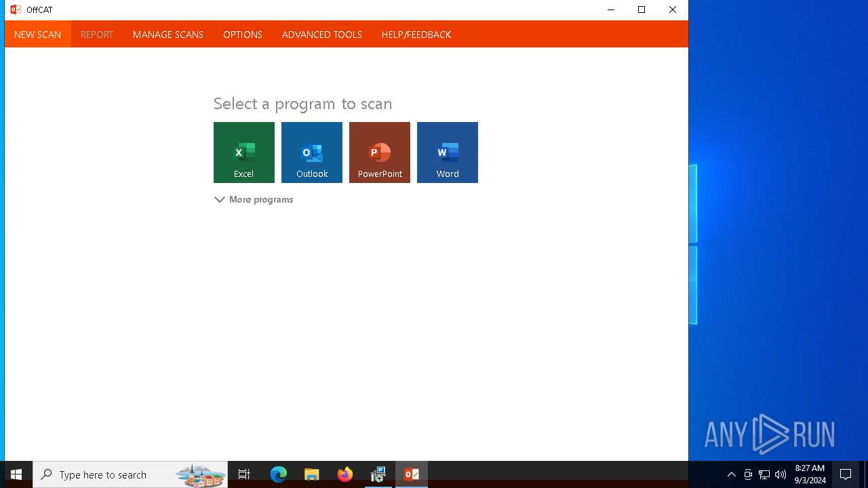Launch Firefox from the taskbar
The width and height of the screenshot is (868, 488).
[x=345, y=474]
